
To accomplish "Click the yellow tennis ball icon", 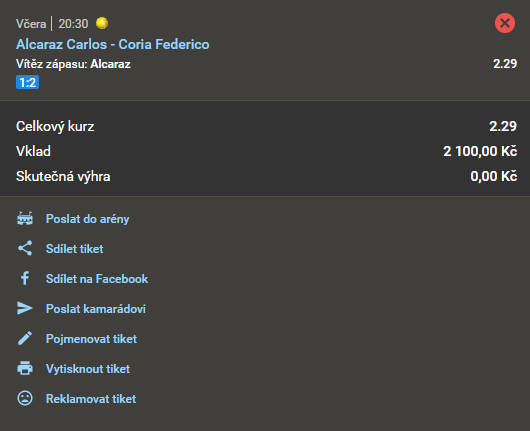I will 102,23.
